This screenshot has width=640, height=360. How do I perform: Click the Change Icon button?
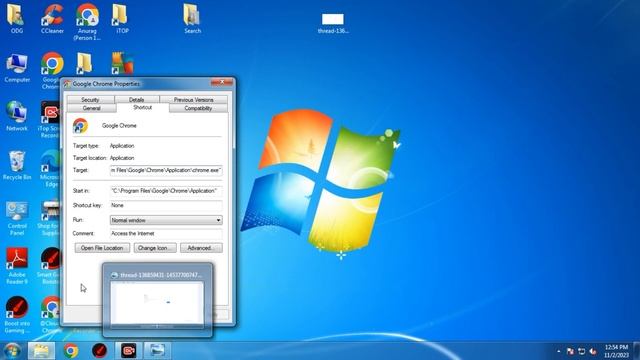(x=155, y=248)
